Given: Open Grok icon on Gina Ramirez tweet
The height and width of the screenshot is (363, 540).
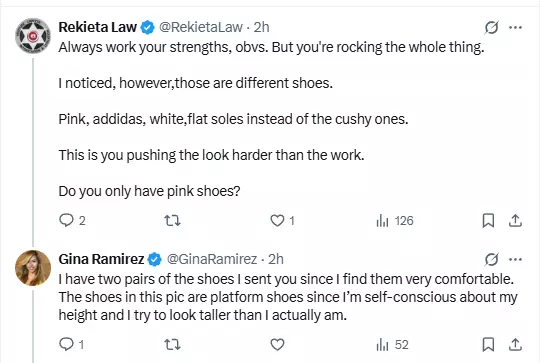Looking at the screenshot, I should click(x=491, y=259).
